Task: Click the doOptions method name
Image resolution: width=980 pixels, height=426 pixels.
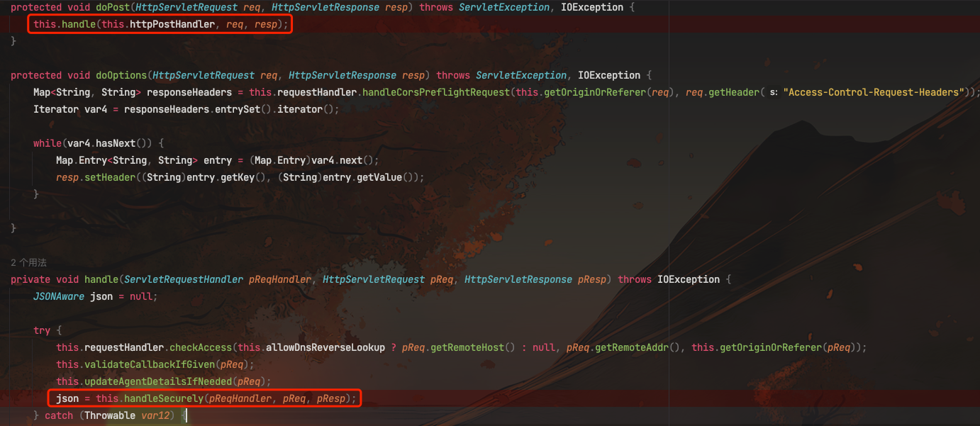Action: (x=121, y=75)
